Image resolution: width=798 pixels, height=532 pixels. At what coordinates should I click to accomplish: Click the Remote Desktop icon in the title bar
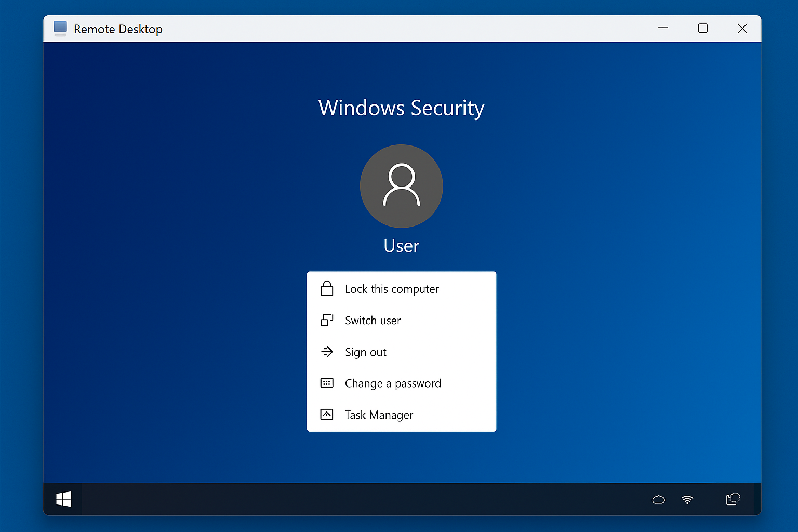(x=60, y=29)
